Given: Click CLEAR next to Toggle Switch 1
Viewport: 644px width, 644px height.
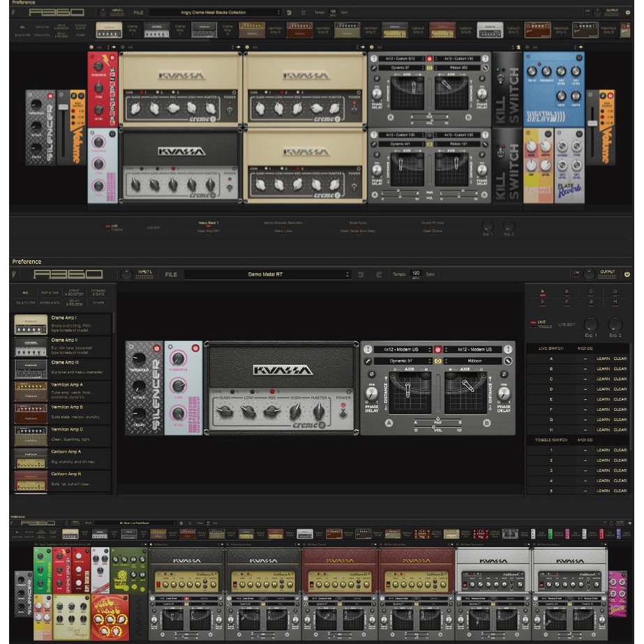Looking at the screenshot, I should 620,449.
